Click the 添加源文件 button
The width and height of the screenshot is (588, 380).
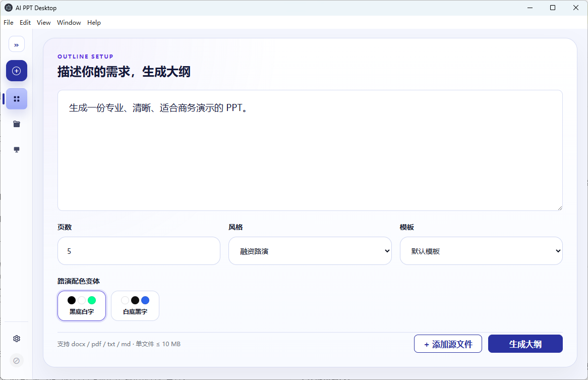click(x=448, y=344)
